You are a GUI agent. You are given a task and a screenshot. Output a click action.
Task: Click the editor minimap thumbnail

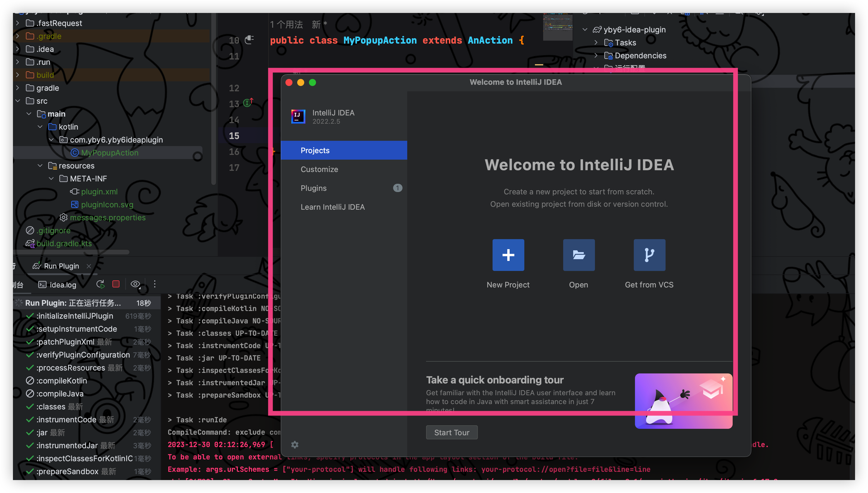(558, 27)
